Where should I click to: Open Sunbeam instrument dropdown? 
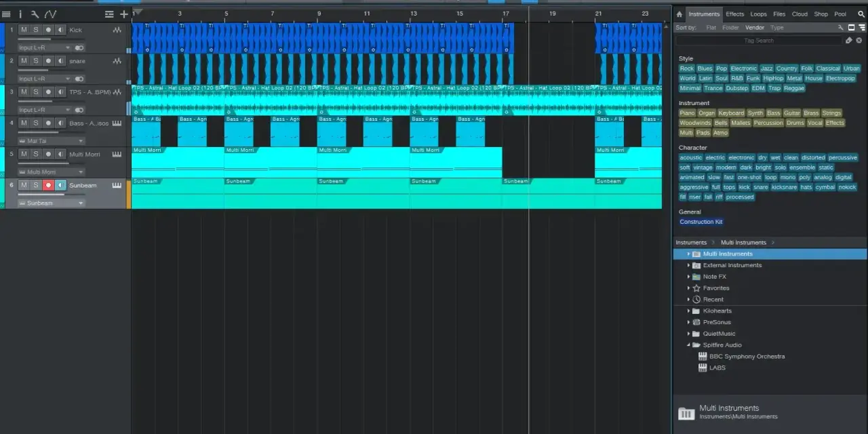[x=51, y=203]
